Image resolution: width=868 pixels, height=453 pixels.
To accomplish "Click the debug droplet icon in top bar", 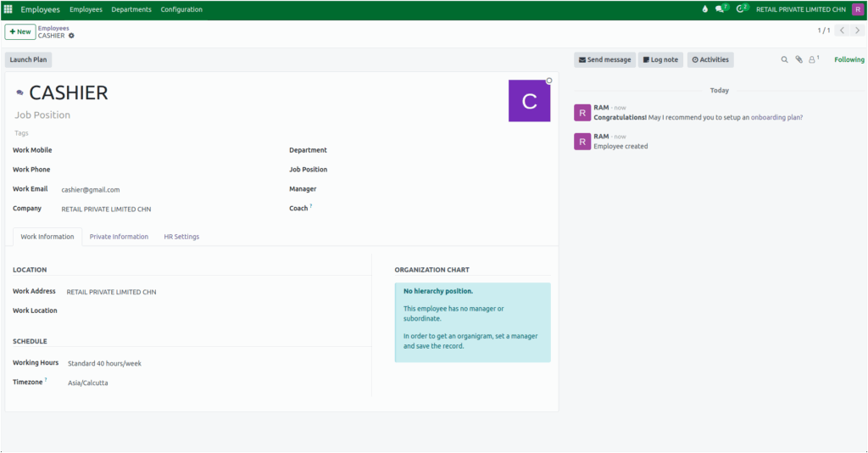I will pos(704,9).
